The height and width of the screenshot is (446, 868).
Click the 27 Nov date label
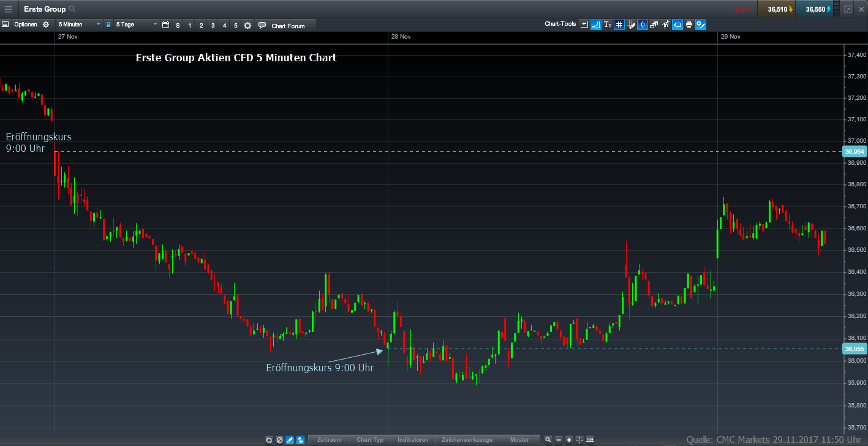tap(67, 37)
